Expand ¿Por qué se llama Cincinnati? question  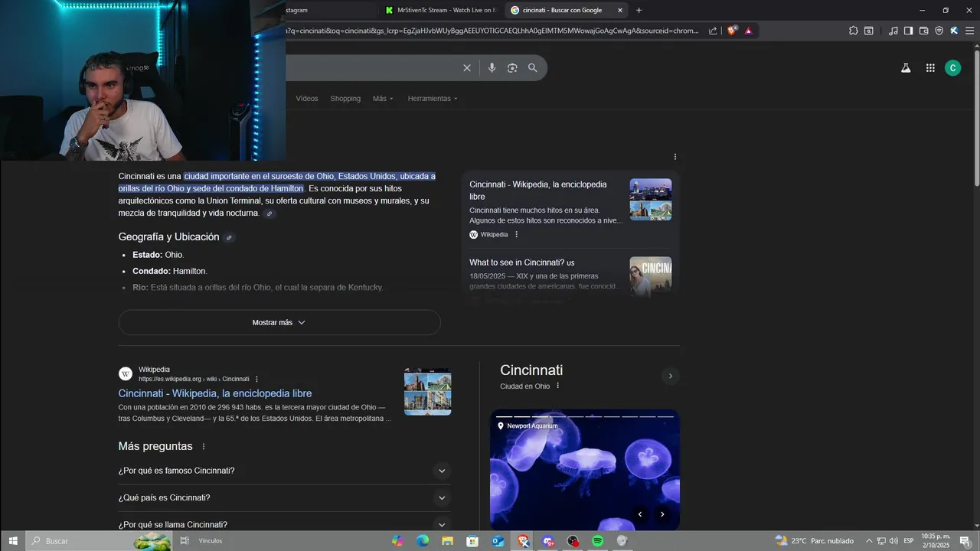(285, 524)
